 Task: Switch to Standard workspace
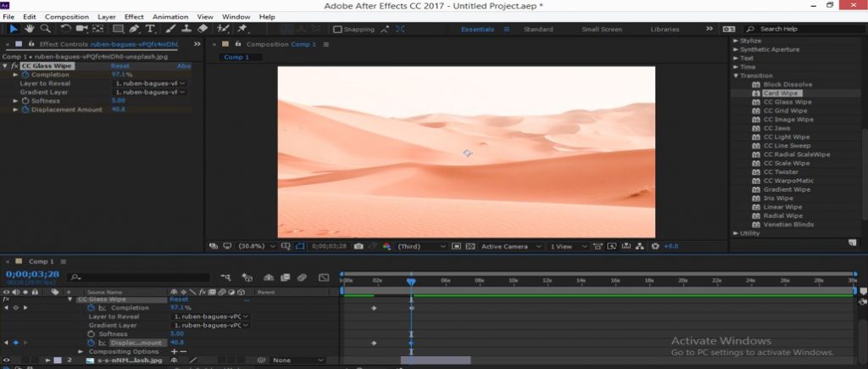(538, 30)
